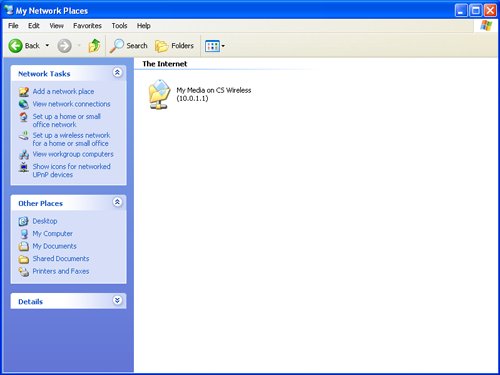This screenshot has height=375, width=500.
Task: Click the Desktop icon in Other Places
Action: point(24,221)
